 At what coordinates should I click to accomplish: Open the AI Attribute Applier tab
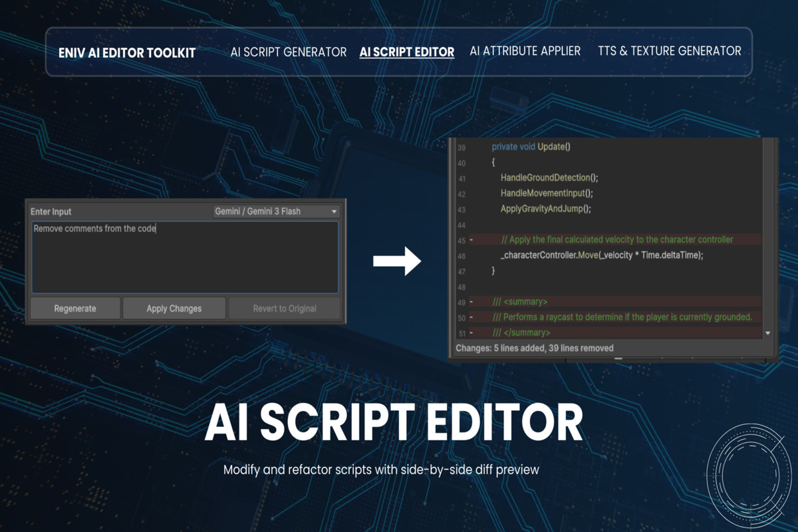point(525,50)
